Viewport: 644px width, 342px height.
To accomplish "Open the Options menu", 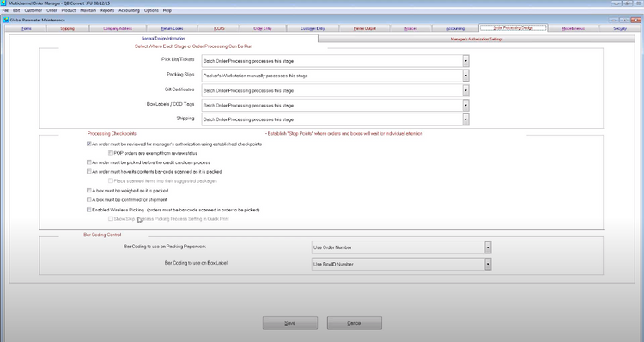I will [151, 10].
